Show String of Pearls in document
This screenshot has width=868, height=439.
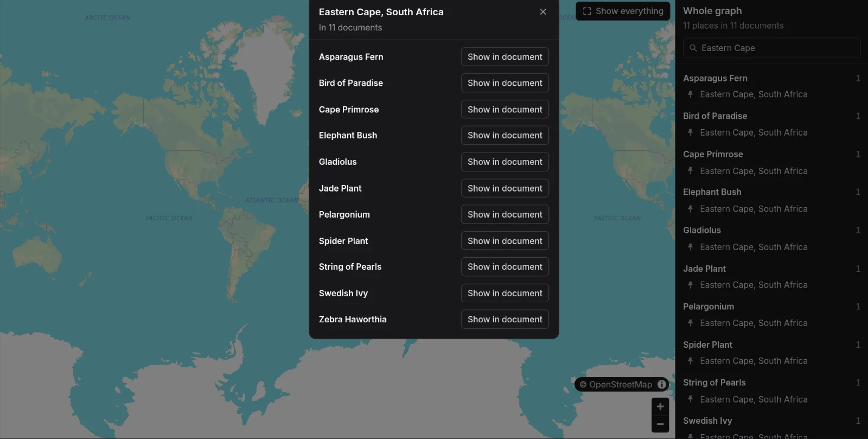click(505, 267)
